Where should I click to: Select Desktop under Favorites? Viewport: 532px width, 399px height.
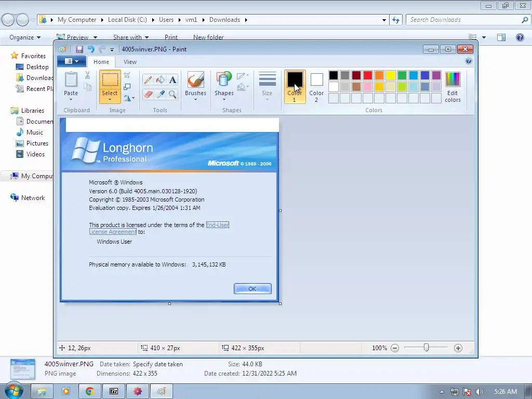tap(37, 67)
